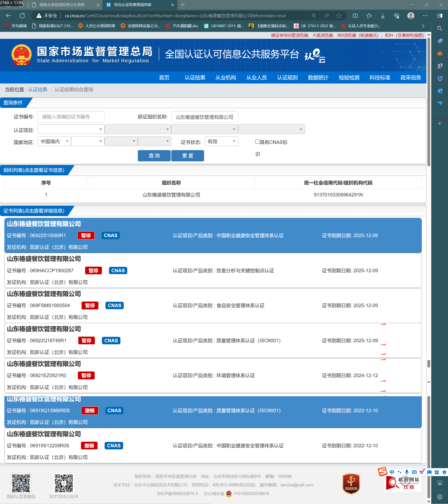Open the 人员公示查询结果 bookmark
This screenshot has width=448, height=504.
[x=97, y=26]
